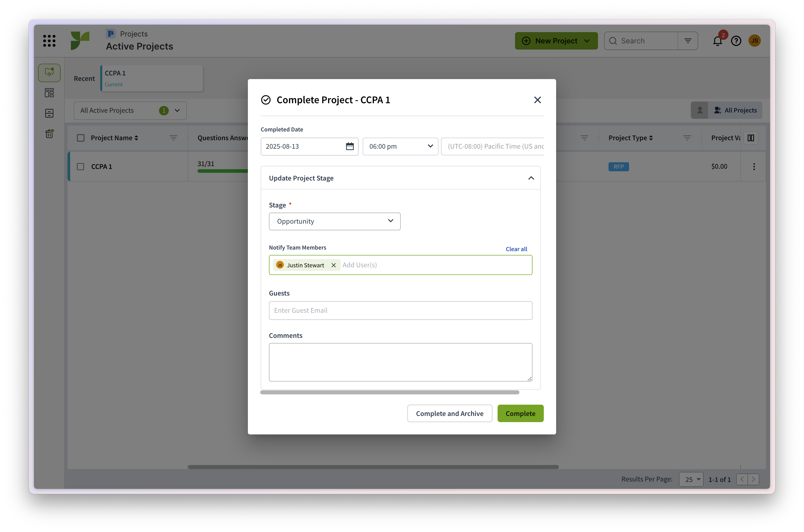
Task: Click the Complete and Archive button
Action: coord(449,413)
